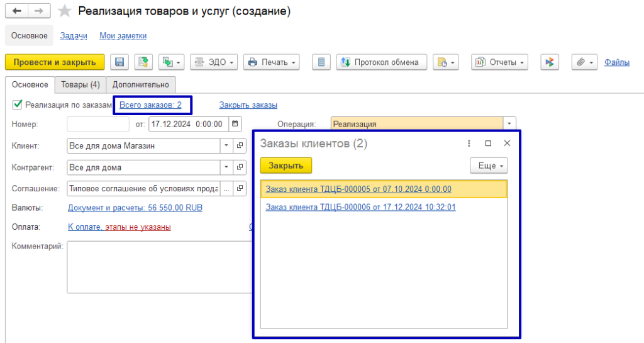The image size is (644, 343).
Task: Open the calendar picker next to the date
Action: tap(235, 124)
